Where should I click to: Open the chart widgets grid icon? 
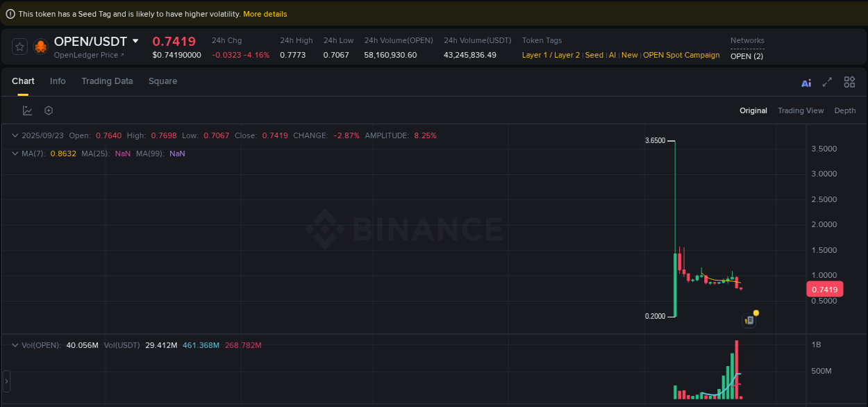[x=849, y=82]
